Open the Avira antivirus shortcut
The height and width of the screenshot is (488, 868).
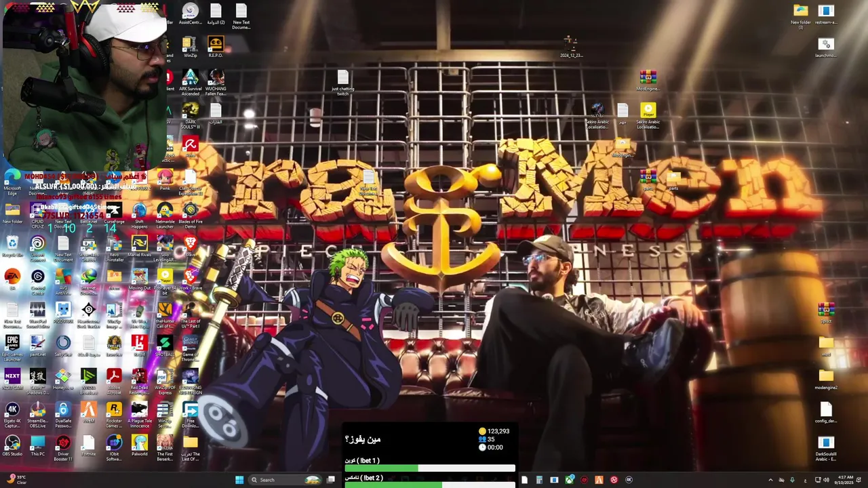[190, 146]
